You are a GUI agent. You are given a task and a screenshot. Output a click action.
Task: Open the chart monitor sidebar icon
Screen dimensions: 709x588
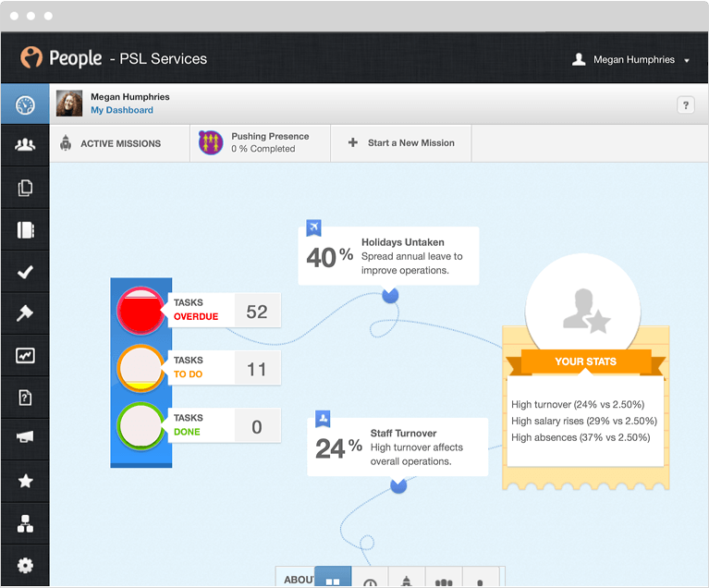25,356
